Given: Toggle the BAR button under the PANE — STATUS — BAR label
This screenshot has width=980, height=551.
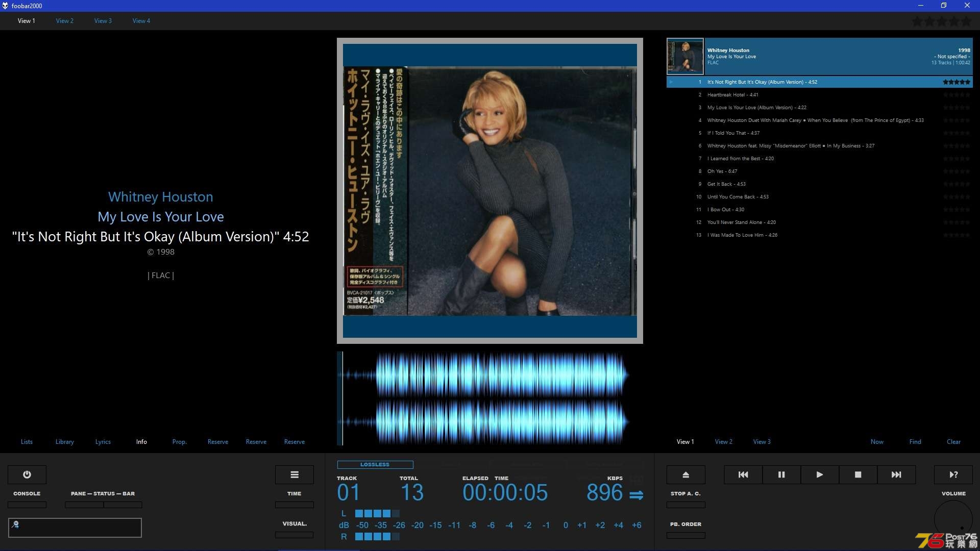Looking at the screenshot, I should [x=123, y=505].
